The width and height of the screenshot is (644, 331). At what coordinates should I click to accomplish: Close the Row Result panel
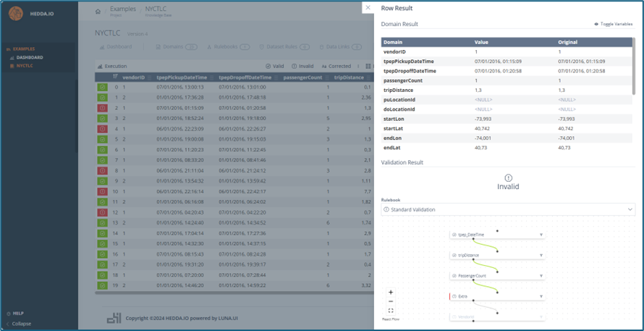(x=368, y=8)
